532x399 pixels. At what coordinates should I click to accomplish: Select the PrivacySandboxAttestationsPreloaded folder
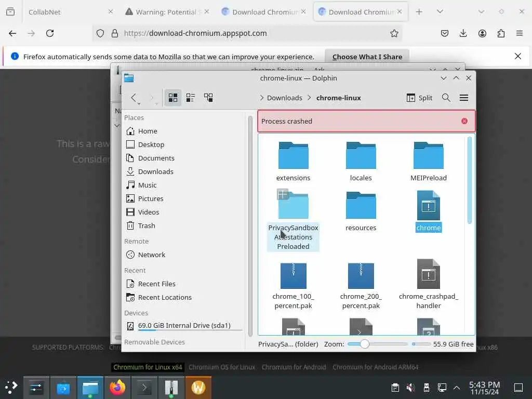pyautogui.click(x=293, y=220)
